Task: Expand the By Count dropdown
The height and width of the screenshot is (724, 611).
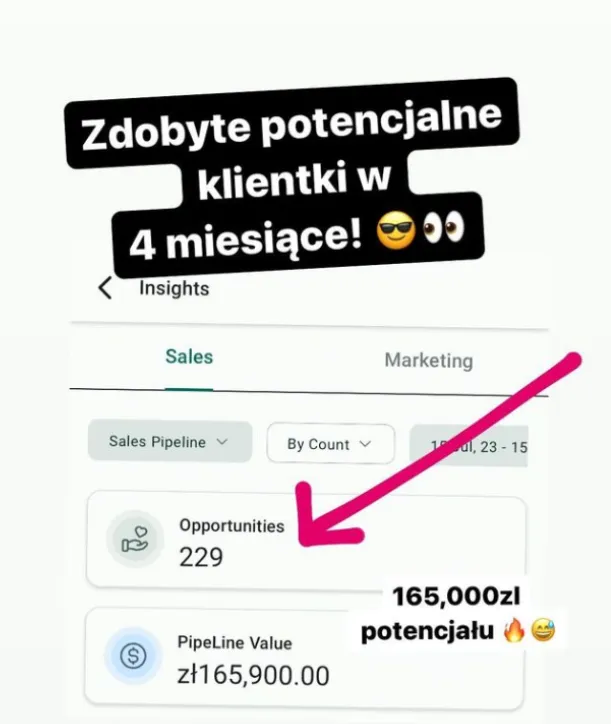Action: pyautogui.click(x=331, y=444)
